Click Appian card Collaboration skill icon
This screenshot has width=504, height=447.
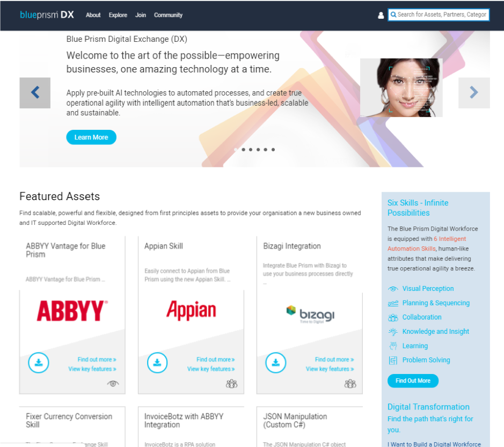tap(231, 383)
